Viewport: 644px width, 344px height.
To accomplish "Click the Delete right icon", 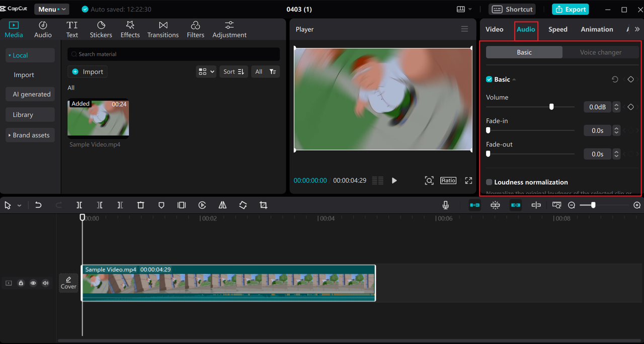I will [x=120, y=205].
